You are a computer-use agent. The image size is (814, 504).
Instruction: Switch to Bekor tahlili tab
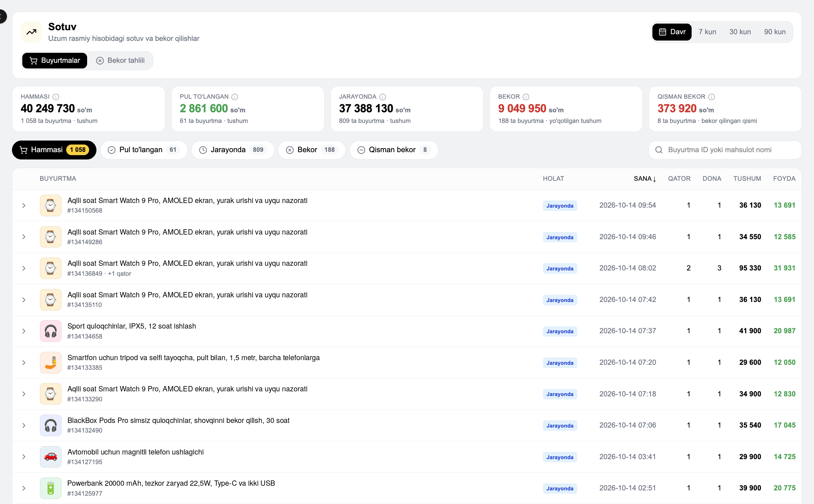tap(120, 61)
